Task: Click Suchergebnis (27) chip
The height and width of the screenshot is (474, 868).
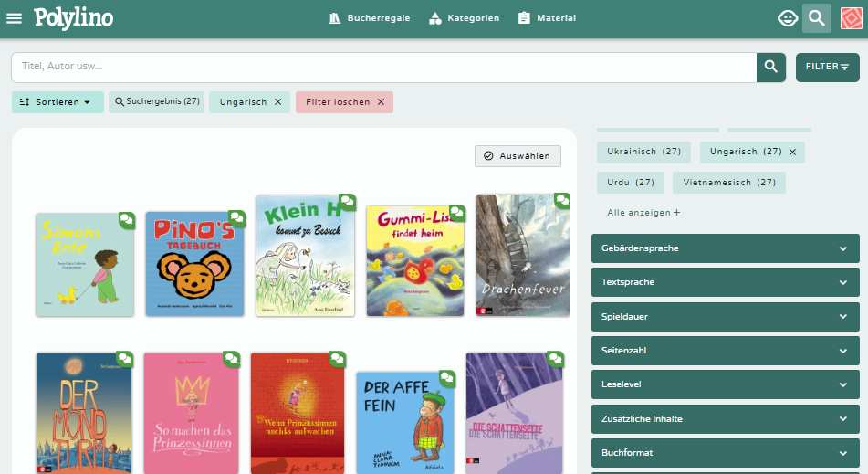Action: (x=157, y=102)
